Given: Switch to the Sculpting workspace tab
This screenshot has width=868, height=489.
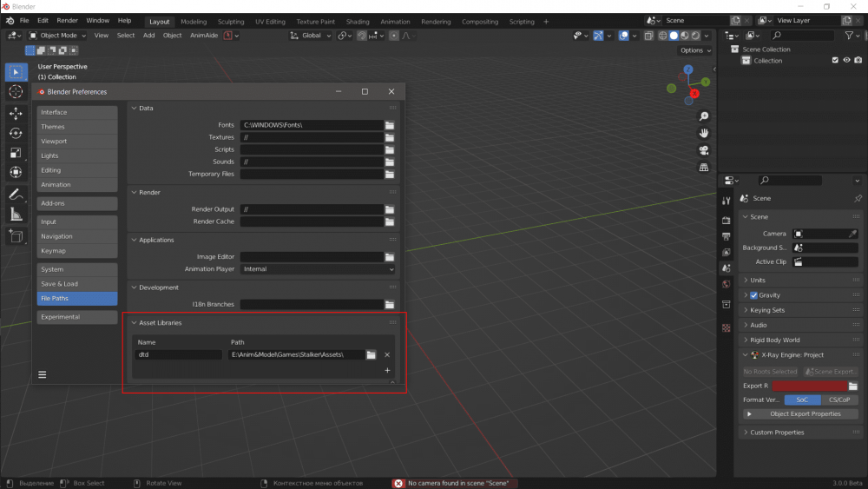Looking at the screenshot, I should 231,21.
